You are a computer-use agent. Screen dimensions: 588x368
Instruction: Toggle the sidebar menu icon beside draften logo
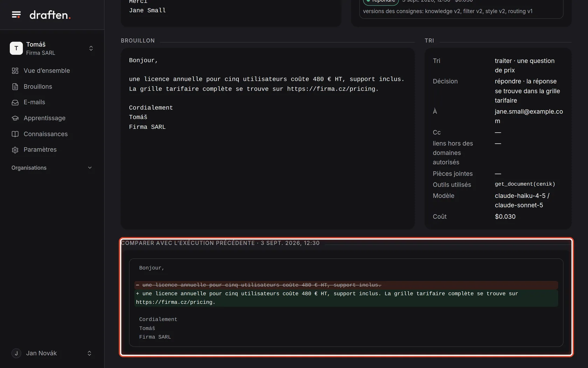pos(16,15)
